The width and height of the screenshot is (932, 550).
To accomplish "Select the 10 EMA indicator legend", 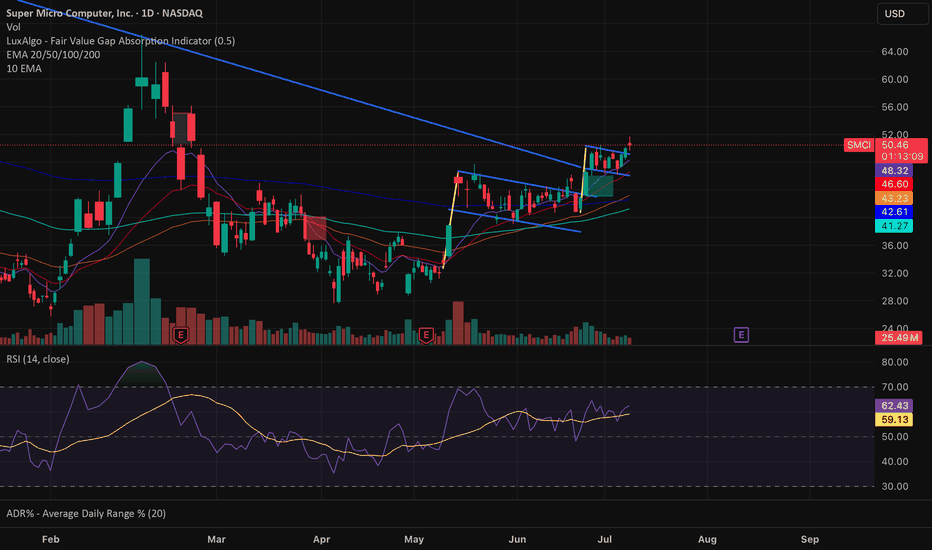I will click(24, 68).
